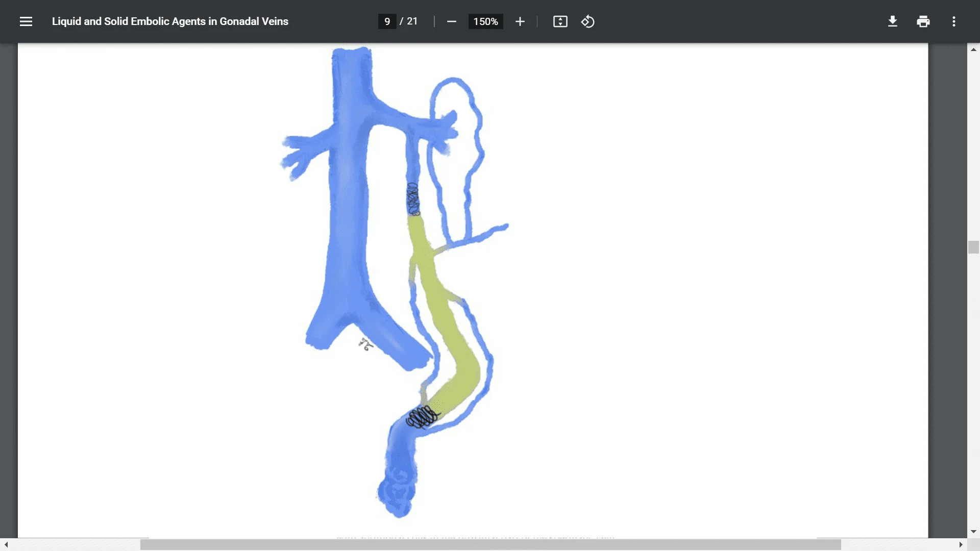Click the document title 'Liquid and Solid Embolic Agents in Gonadal Veins'
This screenshot has width=980, height=551.
tap(170, 21)
